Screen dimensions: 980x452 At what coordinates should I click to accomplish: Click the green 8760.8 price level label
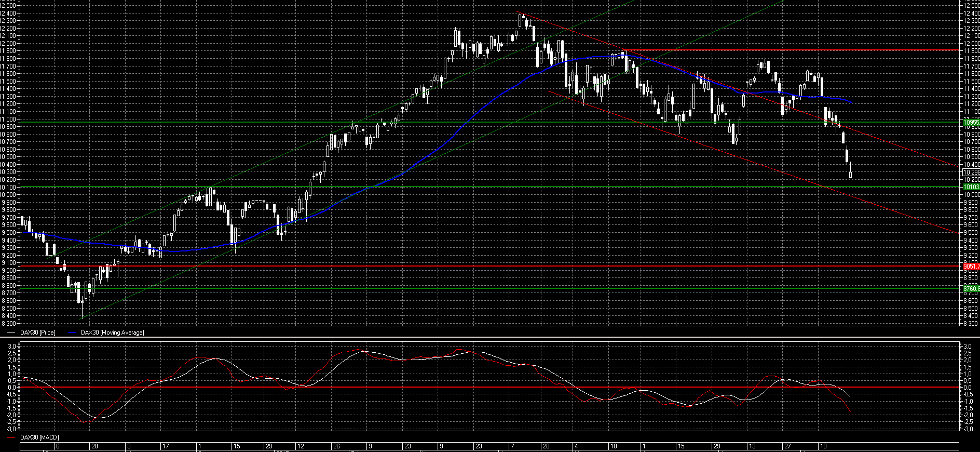pyautogui.click(x=971, y=288)
